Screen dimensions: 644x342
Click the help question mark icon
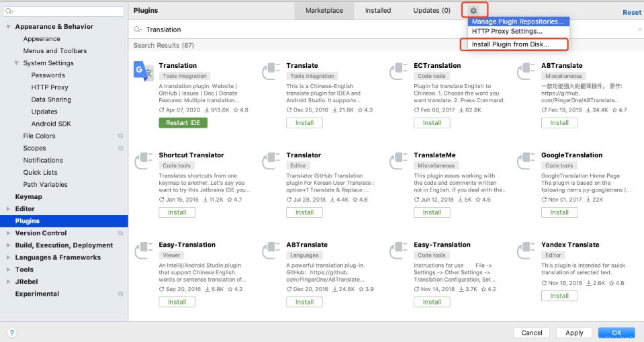click(12, 333)
